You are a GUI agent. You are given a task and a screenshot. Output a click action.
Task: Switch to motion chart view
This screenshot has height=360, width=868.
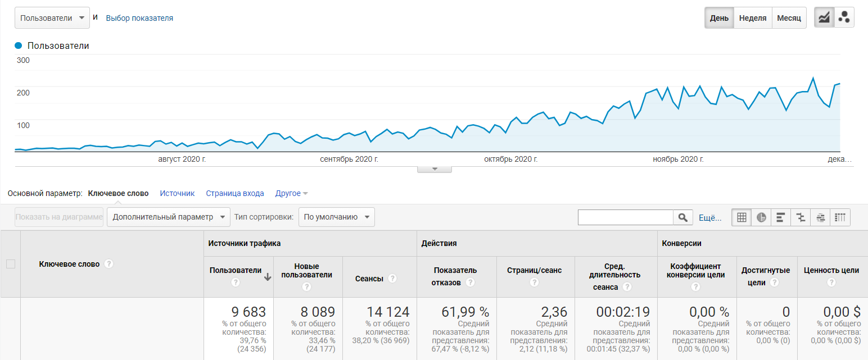pos(844,17)
